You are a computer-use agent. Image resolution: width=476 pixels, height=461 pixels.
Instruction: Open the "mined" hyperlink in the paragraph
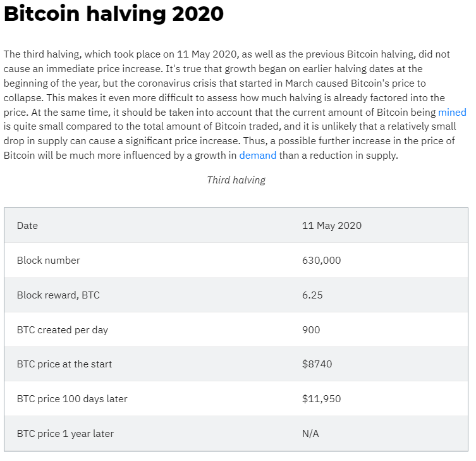452,112
